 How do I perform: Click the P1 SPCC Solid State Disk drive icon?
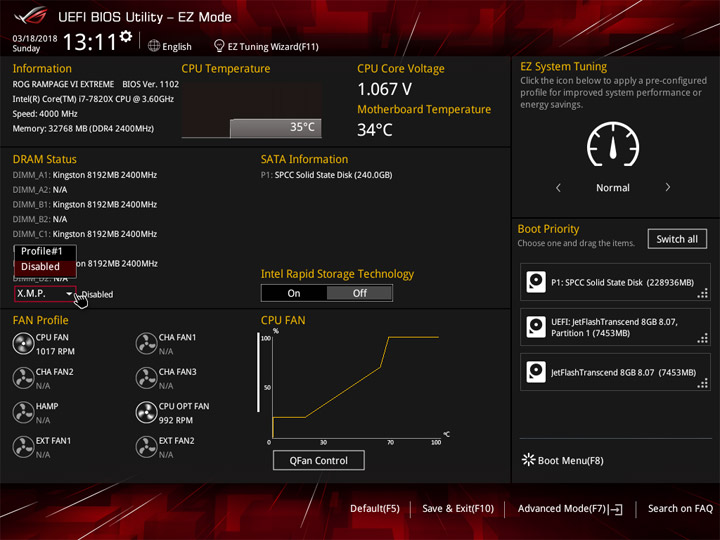[x=536, y=282]
